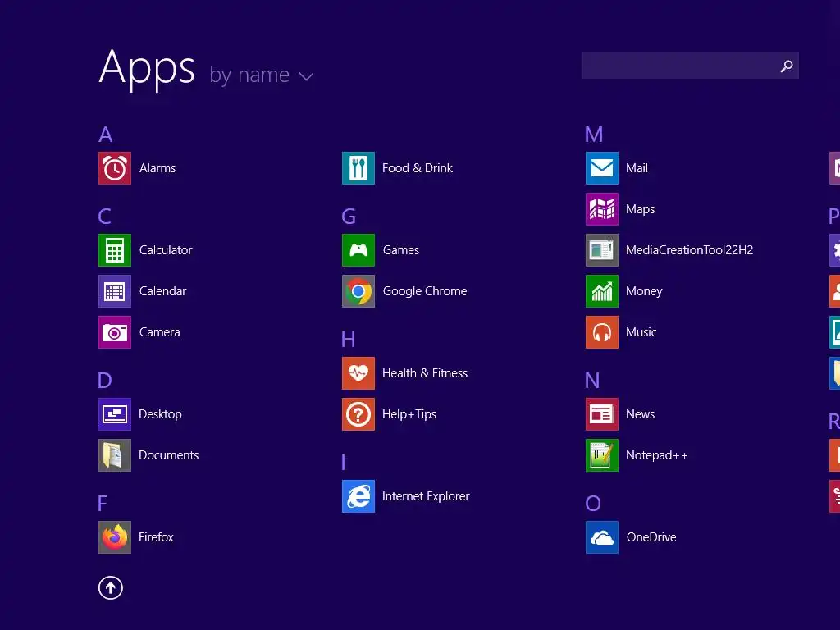Click the 'Calculator' label
This screenshot has height=630, width=840.
tap(166, 250)
